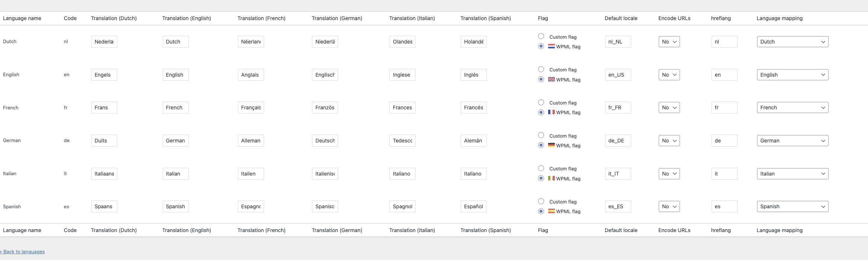
Task: Open Encode URLs dropdown for Spanish
Action: pos(669,206)
